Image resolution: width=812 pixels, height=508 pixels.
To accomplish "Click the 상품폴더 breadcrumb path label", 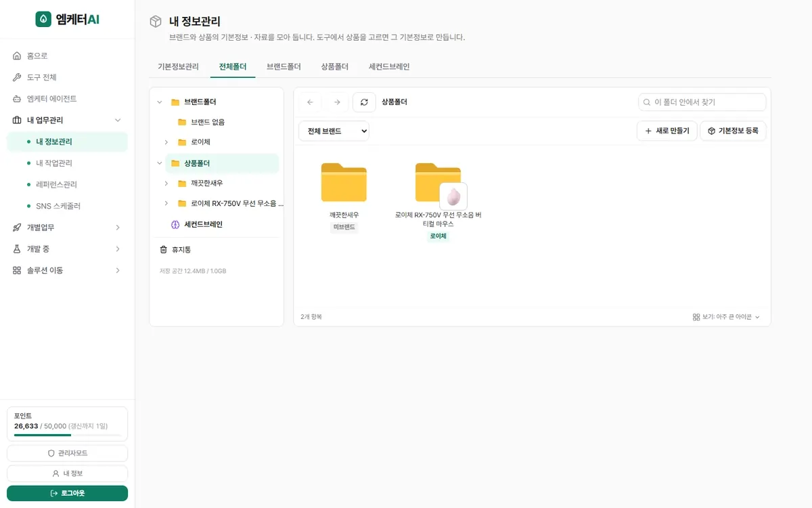I will [x=394, y=102].
